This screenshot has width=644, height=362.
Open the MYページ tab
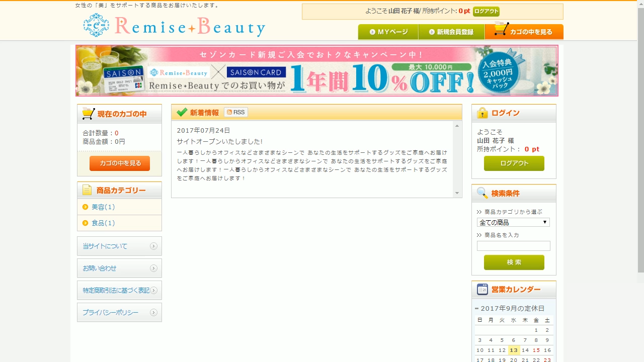(x=388, y=32)
